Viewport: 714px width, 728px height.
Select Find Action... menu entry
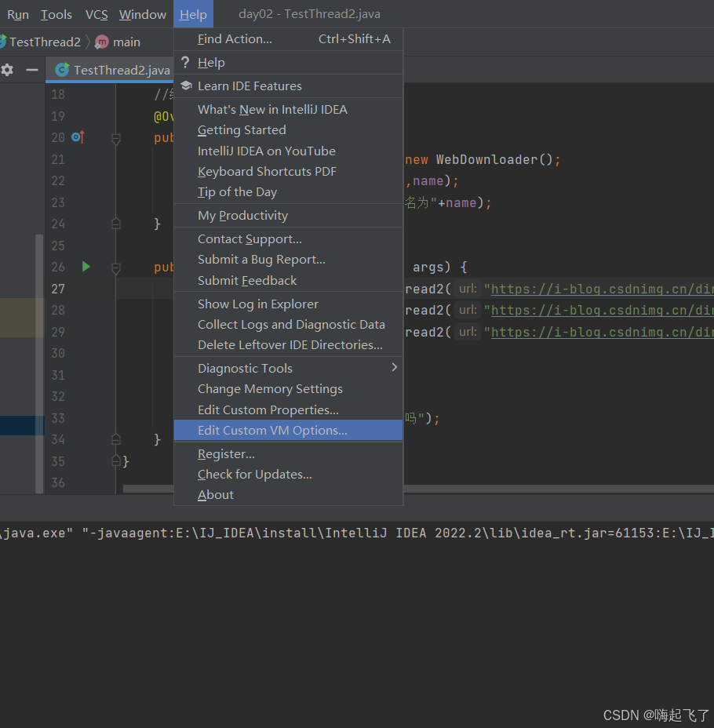288,39
